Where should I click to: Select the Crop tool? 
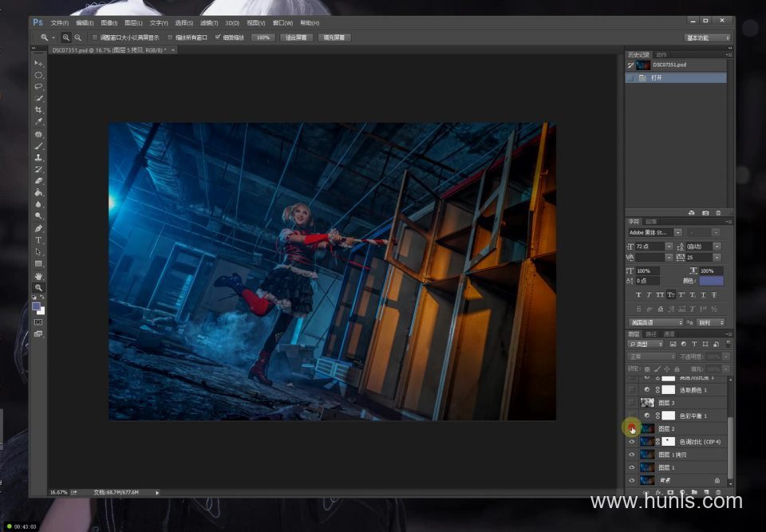(38, 110)
